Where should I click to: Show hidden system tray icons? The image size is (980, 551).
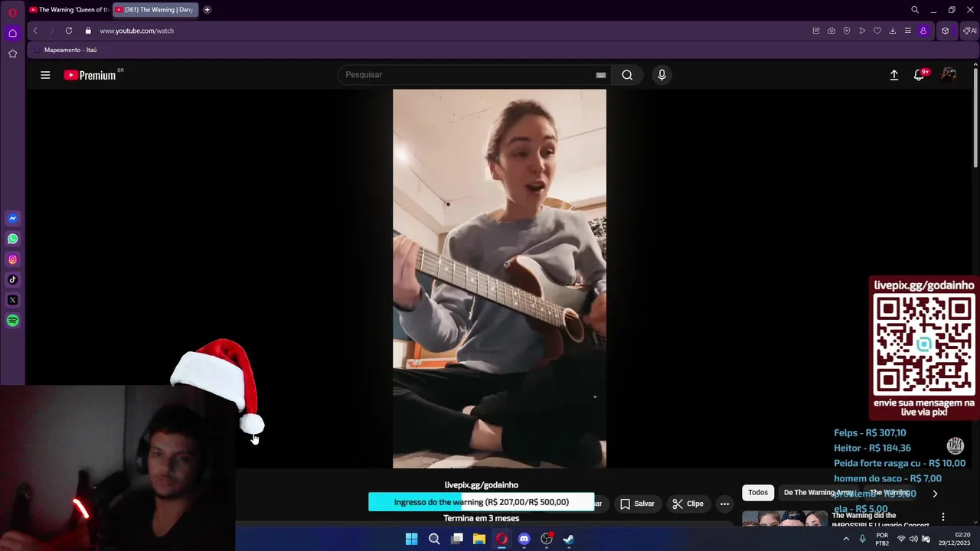(x=846, y=539)
